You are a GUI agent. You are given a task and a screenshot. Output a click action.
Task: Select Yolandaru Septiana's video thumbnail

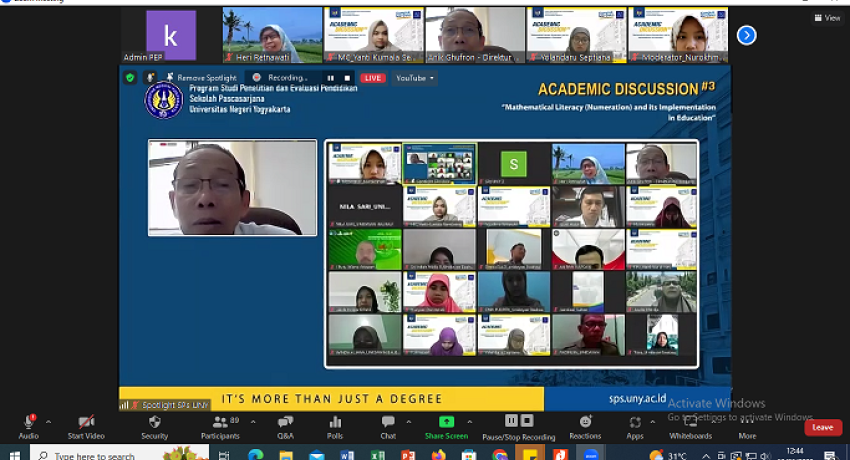(x=577, y=35)
